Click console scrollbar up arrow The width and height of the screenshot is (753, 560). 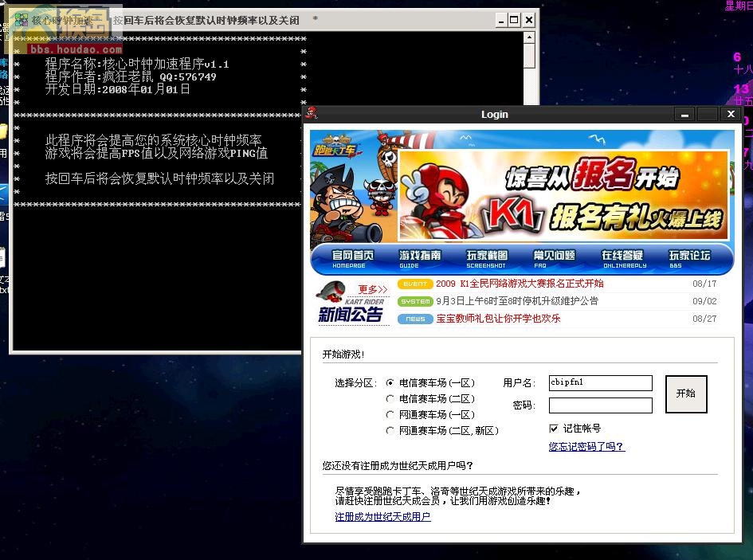click(x=529, y=37)
